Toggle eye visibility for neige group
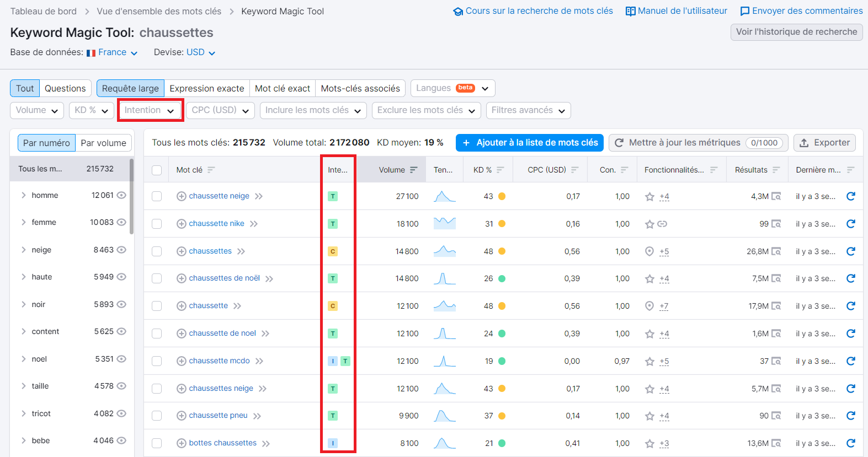This screenshot has width=868, height=457. (121, 250)
